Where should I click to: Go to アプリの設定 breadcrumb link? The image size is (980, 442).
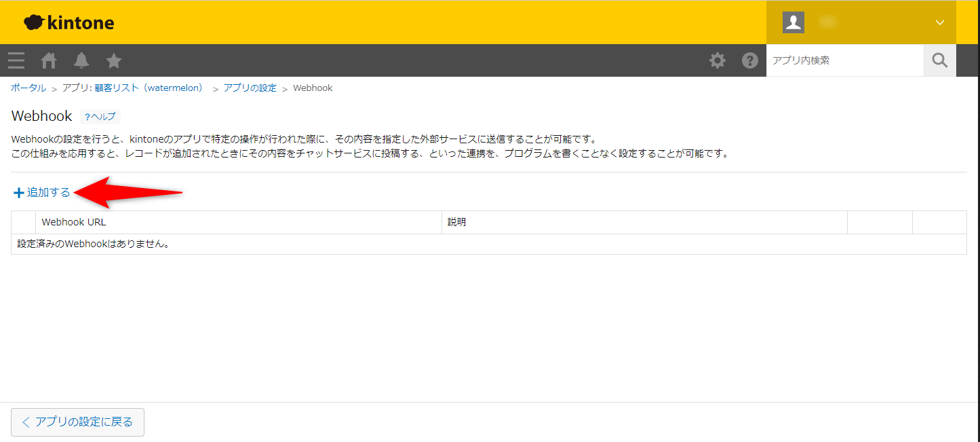[x=250, y=88]
